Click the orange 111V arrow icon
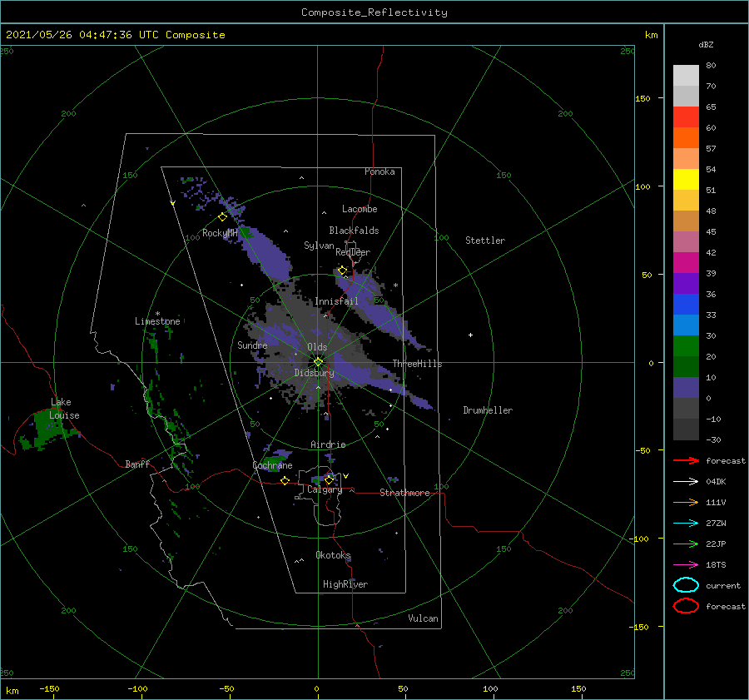 click(x=686, y=502)
